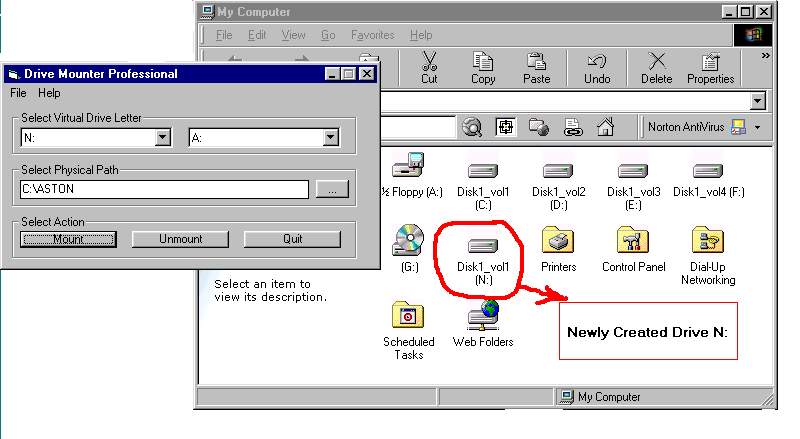The height and width of the screenshot is (439, 800).
Task: Close the Drive Mounter Professional window
Action: [x=366, y=74]
